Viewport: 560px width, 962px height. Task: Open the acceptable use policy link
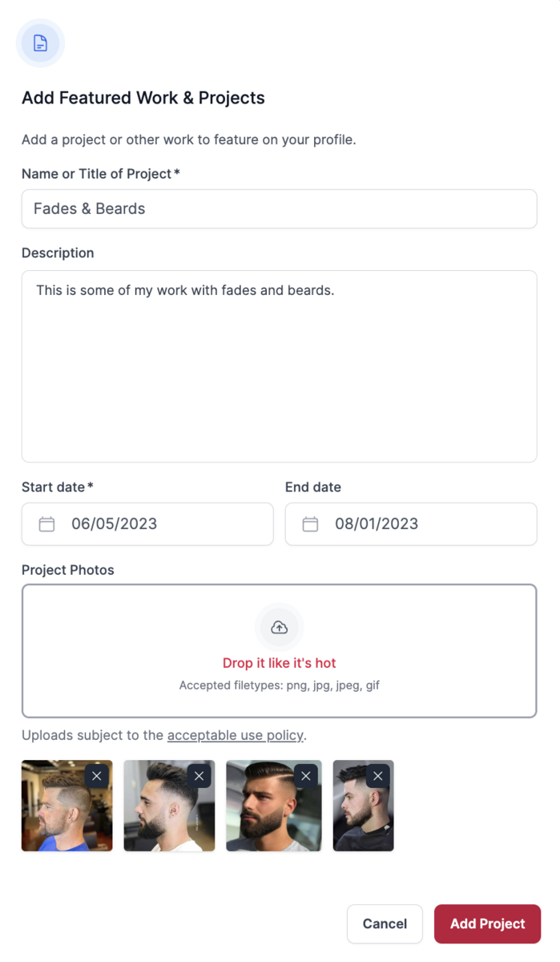tap(236, 735)
